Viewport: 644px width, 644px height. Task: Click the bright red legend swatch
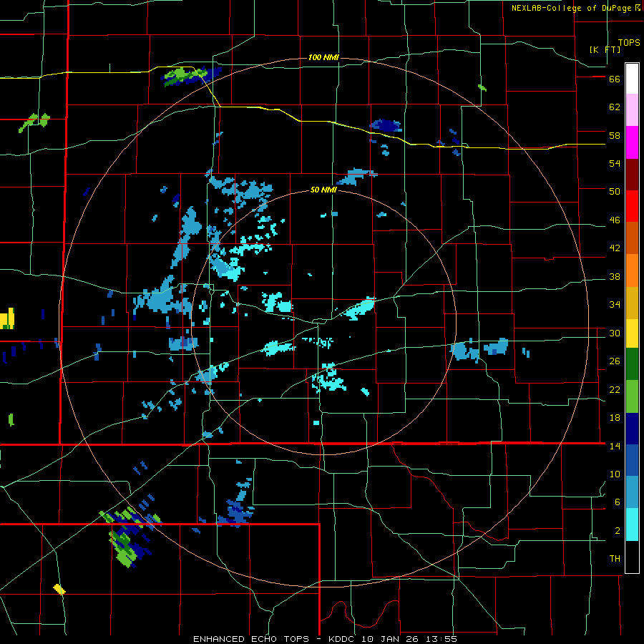coord(632,206)
